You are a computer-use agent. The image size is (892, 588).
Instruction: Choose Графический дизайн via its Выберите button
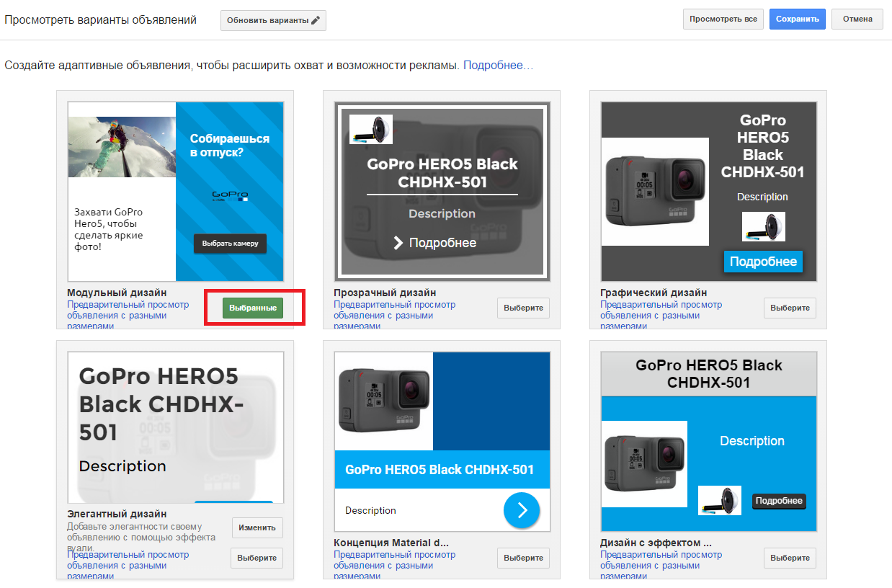[790, 308]
